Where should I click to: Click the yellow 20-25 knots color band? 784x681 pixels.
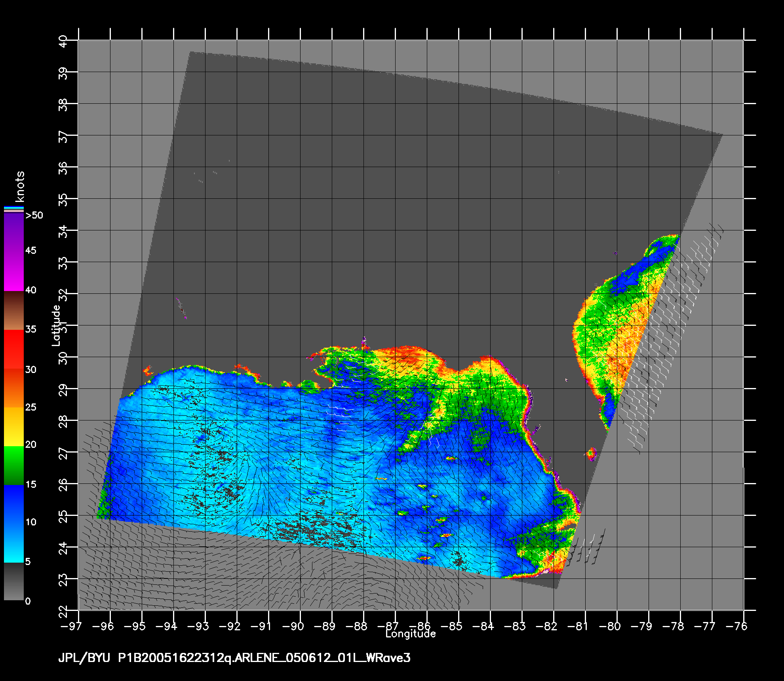tap(14, 427)
